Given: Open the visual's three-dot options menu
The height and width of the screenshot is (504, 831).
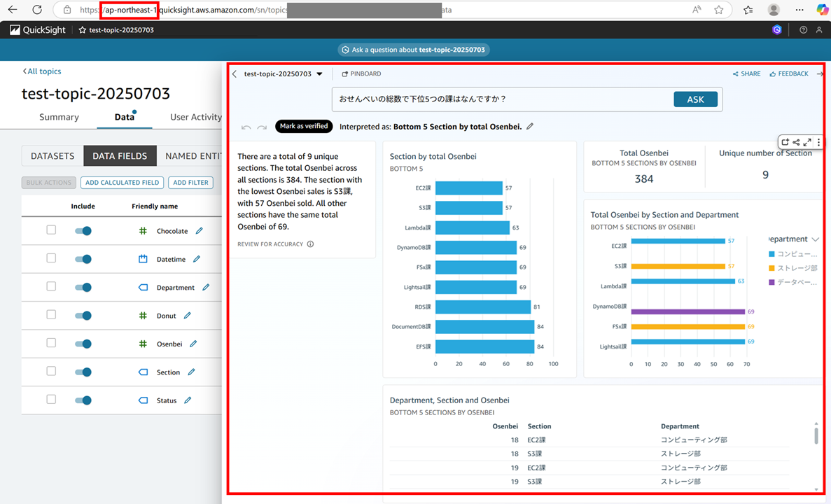Looking at the screenshot, I should [819, 142].
